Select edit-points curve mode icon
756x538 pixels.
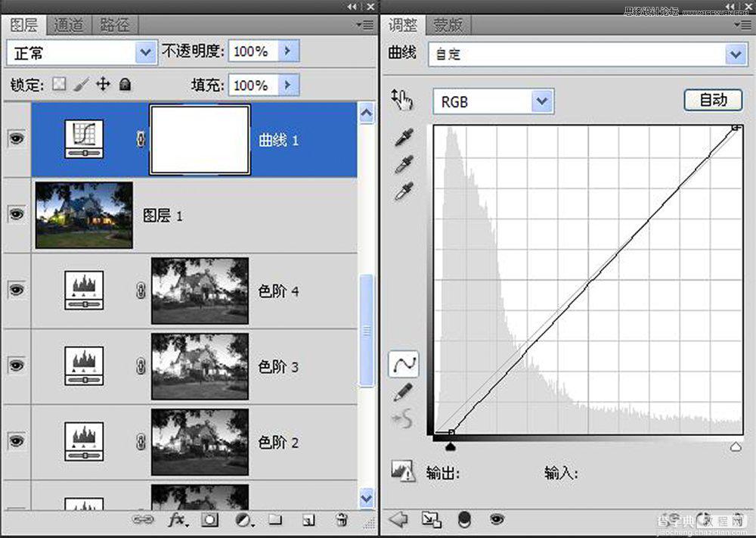[404, 363]
